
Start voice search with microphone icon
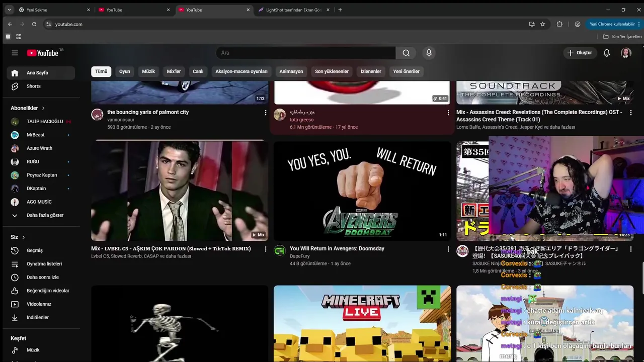pos(429,53)
